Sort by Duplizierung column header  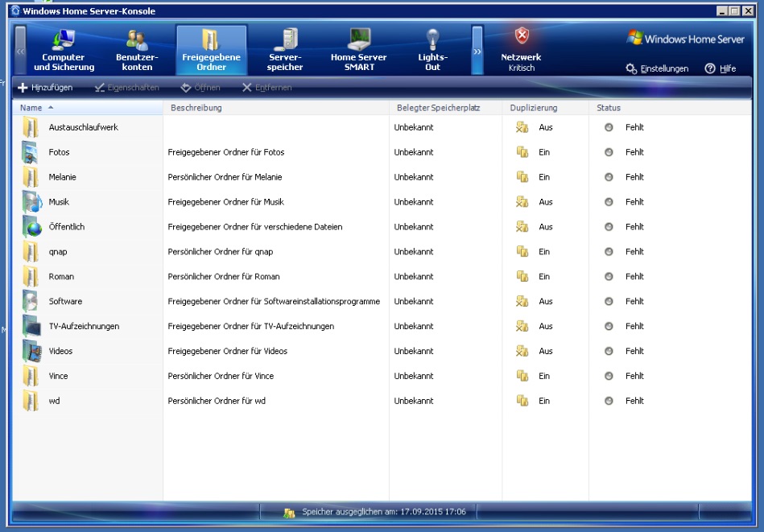click(x=545, y=108)
